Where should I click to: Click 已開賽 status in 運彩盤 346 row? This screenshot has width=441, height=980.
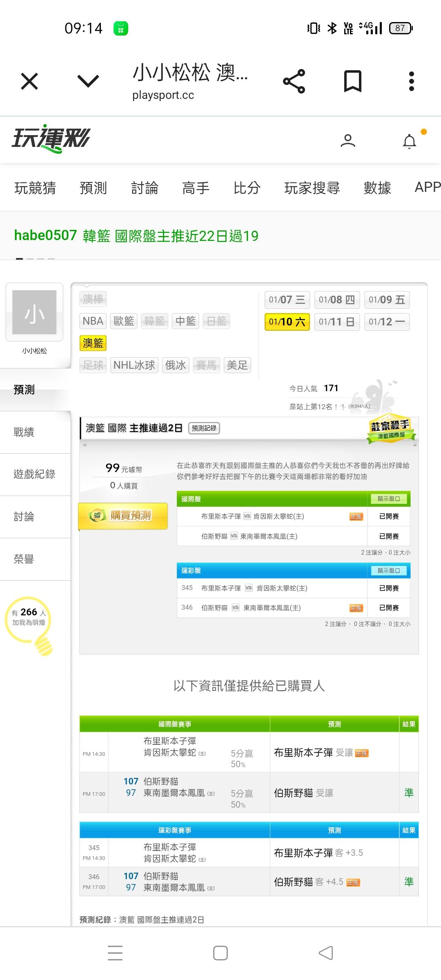[389, 608]
